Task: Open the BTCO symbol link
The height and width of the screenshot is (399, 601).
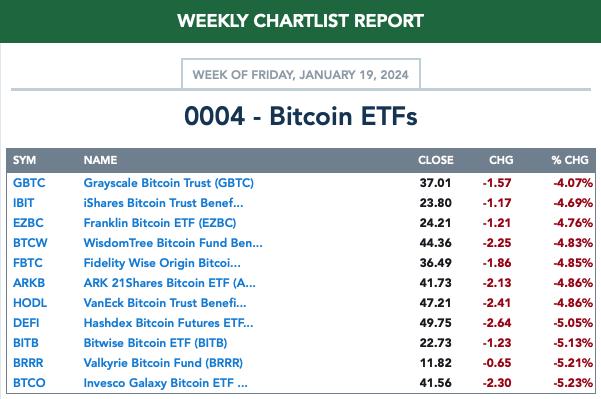Action: [29, 383]
